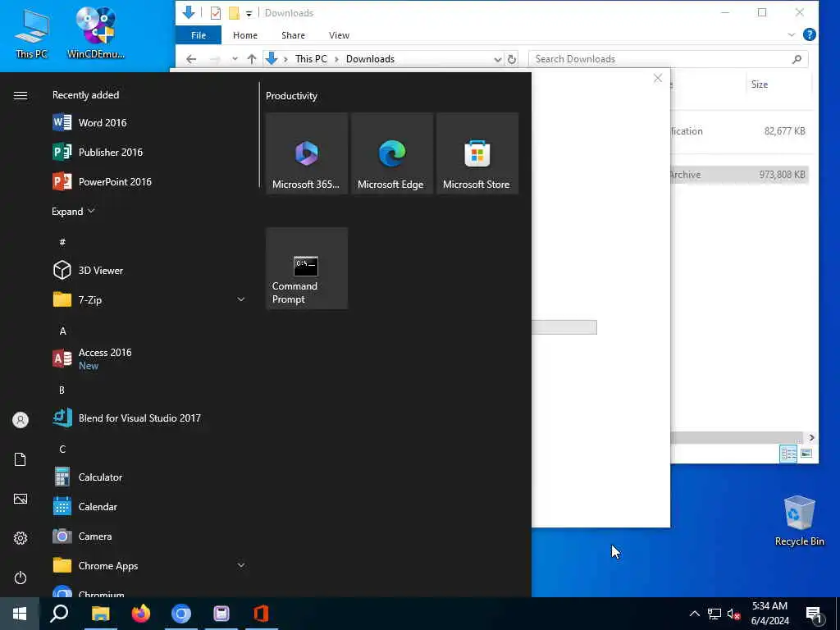This screenshot has width=840, height=630.
Task: Open the Microsoft Edge tile
Action: coord(391,153)
